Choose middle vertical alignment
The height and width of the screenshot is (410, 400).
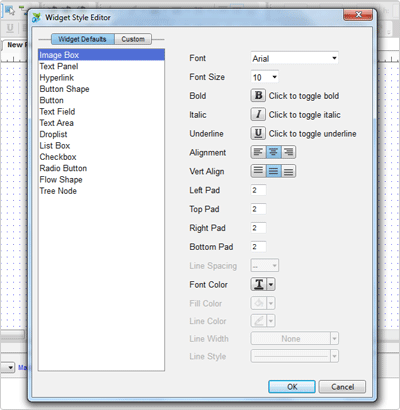click(273, 171)
